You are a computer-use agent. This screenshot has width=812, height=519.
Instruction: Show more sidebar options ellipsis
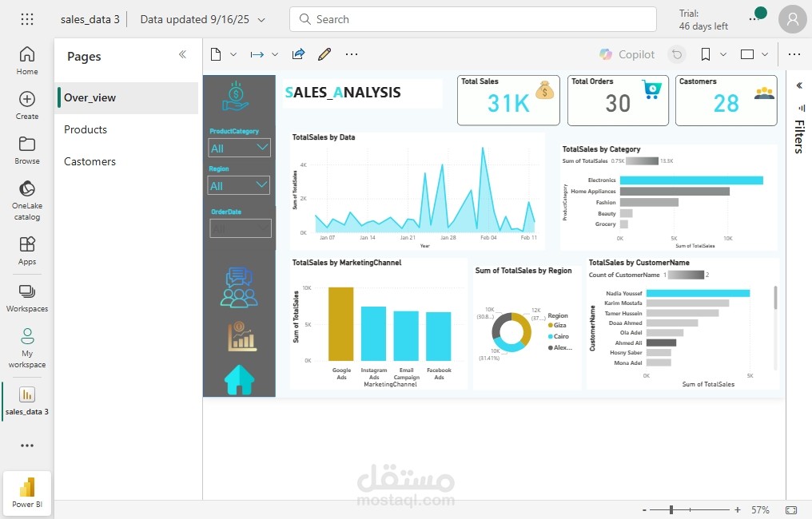(x=27, y=445)
